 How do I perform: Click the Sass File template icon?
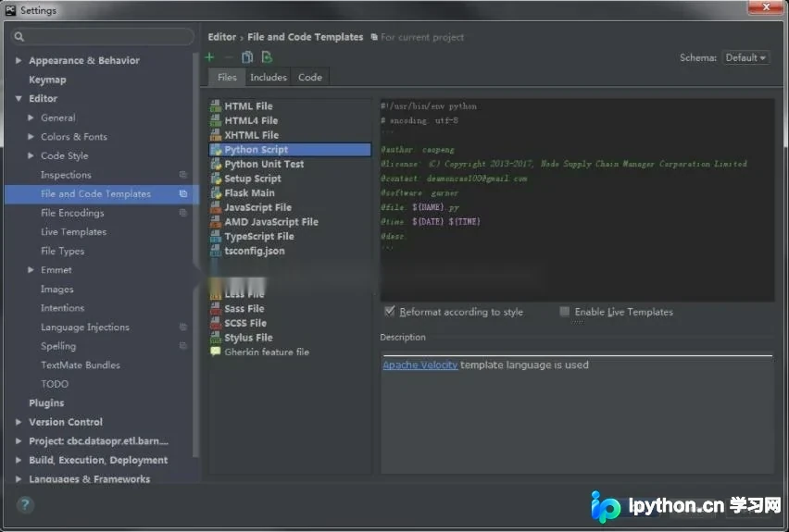click(216, 309)
